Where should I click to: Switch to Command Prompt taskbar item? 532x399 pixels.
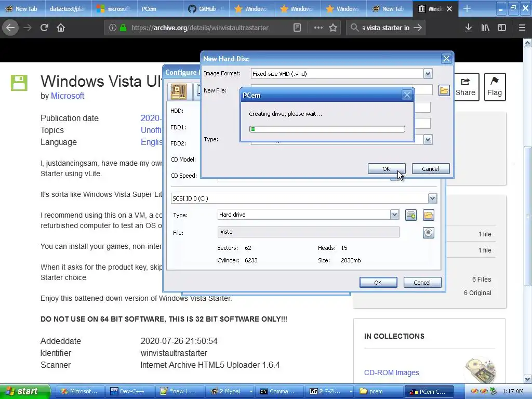pyautogui.click(x=279, y=392)
